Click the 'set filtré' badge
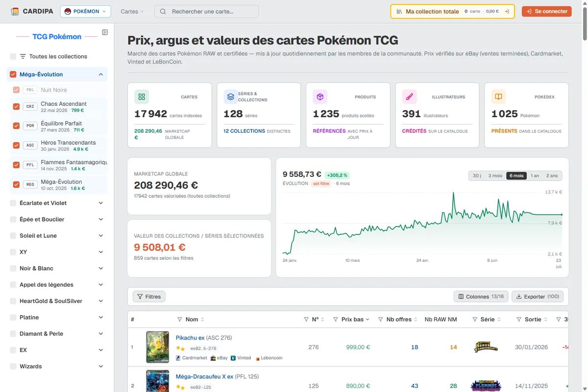 point(321,183)
